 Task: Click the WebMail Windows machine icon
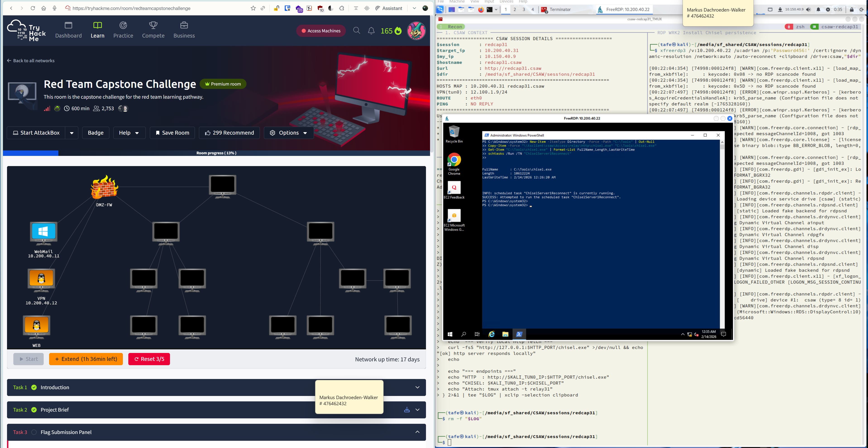pyautogui.click(x=43, y=232)
